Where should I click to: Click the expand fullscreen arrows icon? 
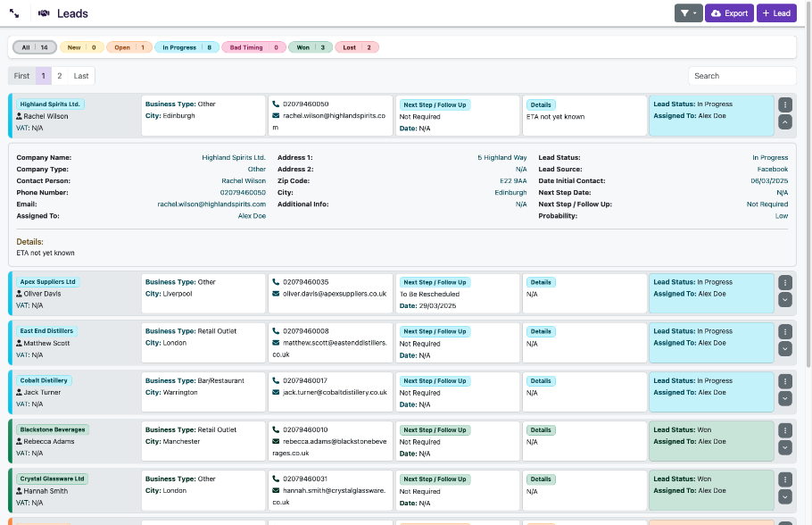tap(14, 13)
